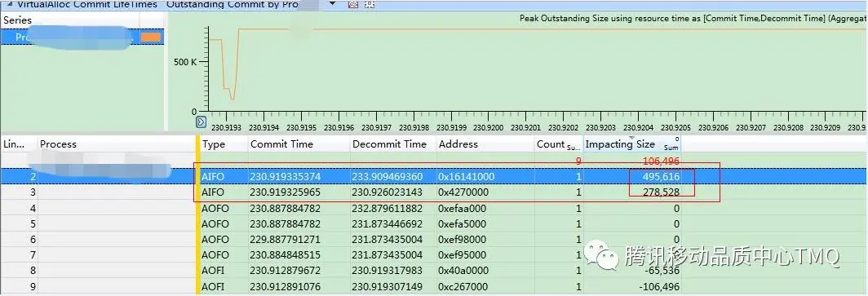868x296 pixels.
Task: Select the highlighted series row in legend
Action: pyautogui.click(x=82, y=37)
